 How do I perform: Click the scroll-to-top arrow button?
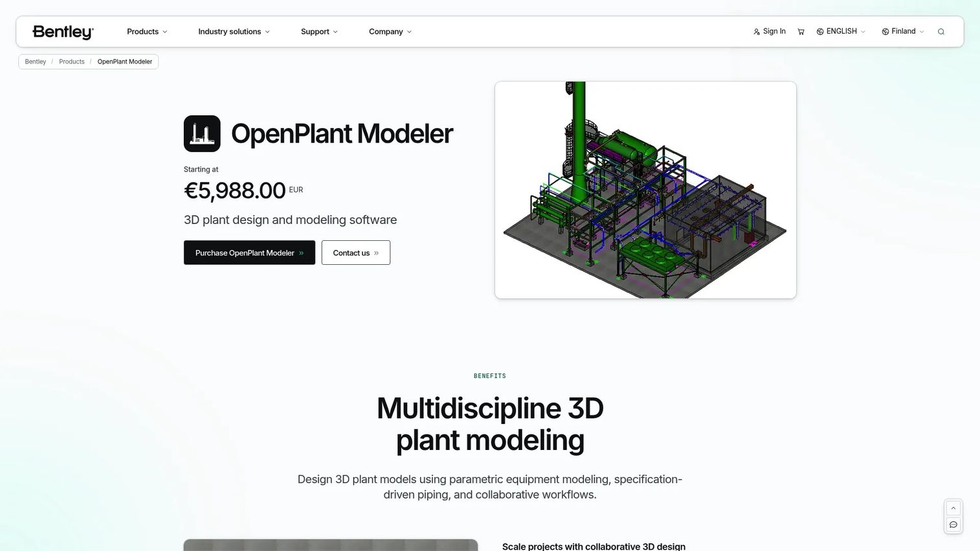(953, 508)
